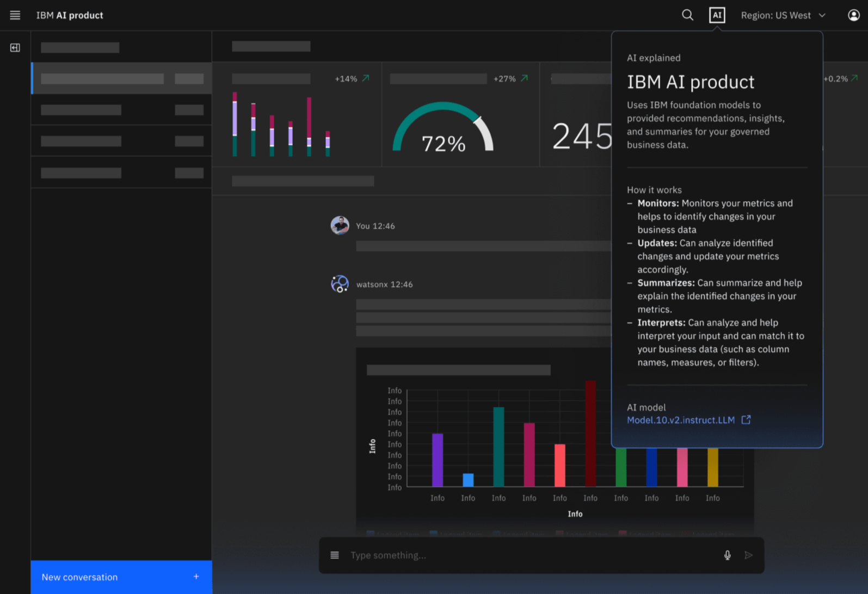
Task: Click the IBM AI product header title
Action: (70, 15)
